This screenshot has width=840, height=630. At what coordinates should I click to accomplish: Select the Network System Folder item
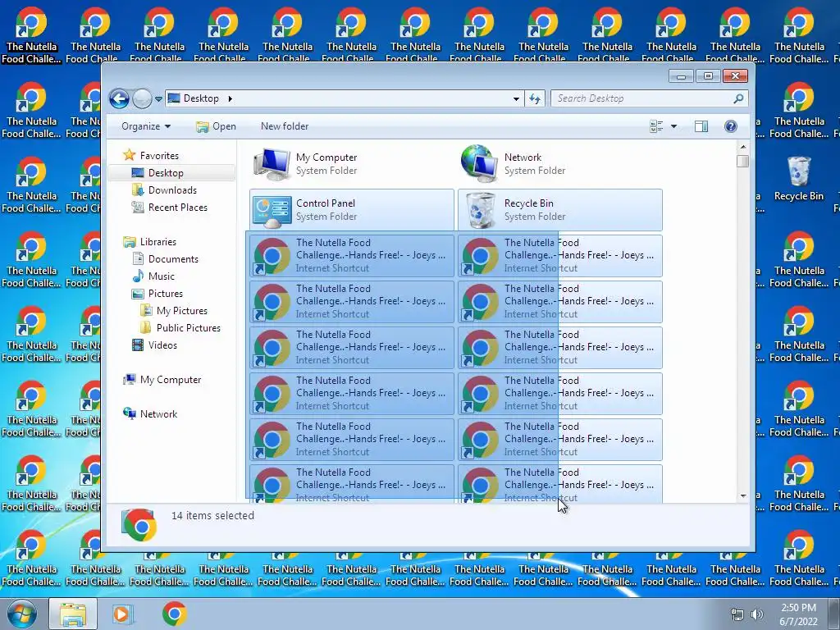coord(559,164)
